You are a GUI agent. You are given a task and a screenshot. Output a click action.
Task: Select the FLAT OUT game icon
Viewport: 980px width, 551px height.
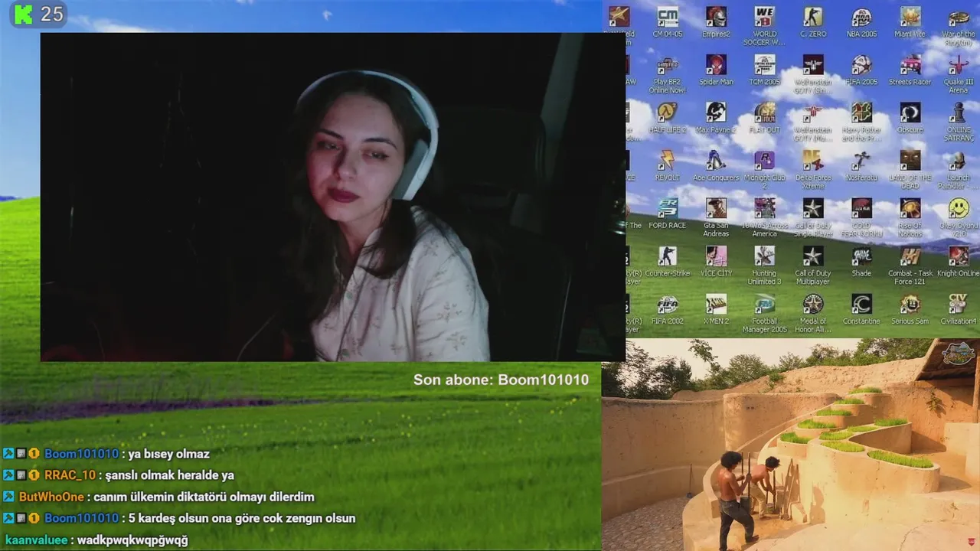(x=764, y=119)
